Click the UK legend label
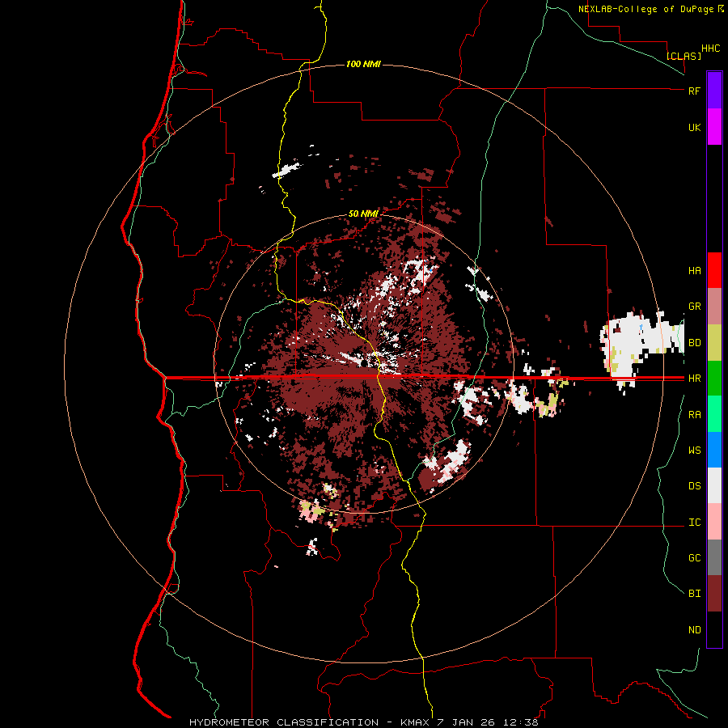The image size is (728, 728). click(x=694, y=127)
